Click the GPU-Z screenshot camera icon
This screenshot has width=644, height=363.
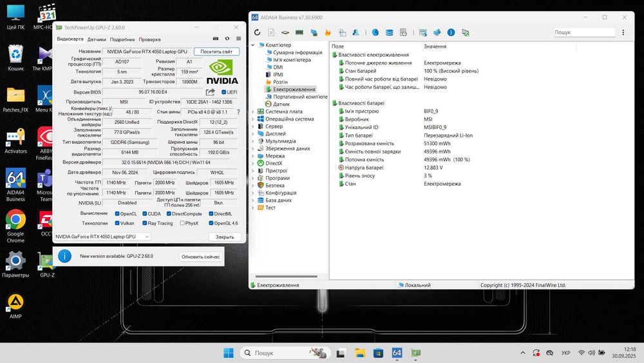pos(215,39)
